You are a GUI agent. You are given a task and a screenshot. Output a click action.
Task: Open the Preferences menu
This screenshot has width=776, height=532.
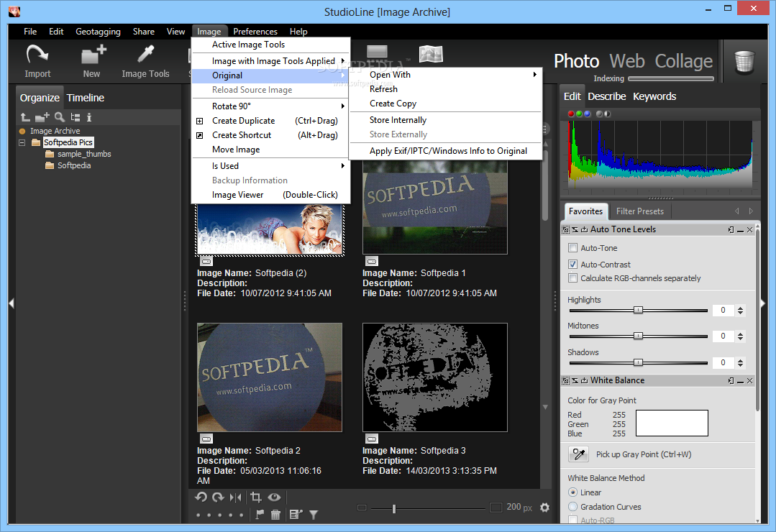pyautogui.click(x=255, y=32)
